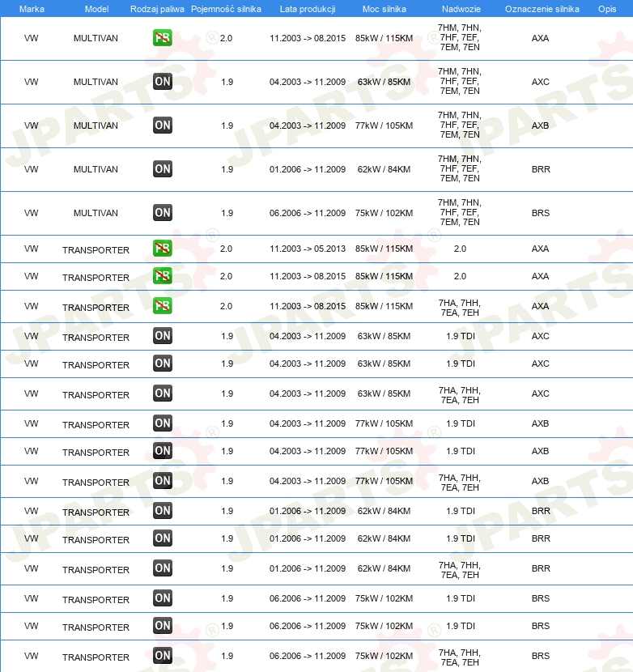The width and height of the screenshot is (633, 672).
Task: Click the Marka column header
Action: pos(32,9)
